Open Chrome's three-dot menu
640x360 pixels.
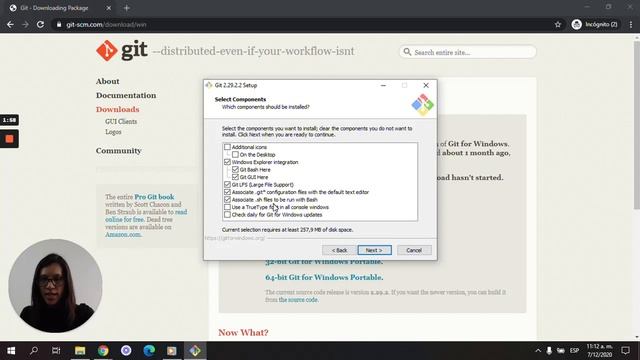(x=631, y=24)
